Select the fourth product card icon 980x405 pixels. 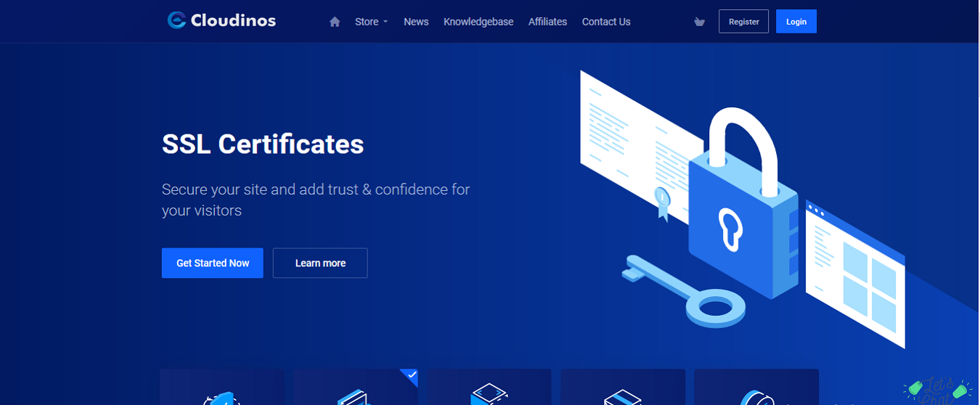click(x=622, y=396)
